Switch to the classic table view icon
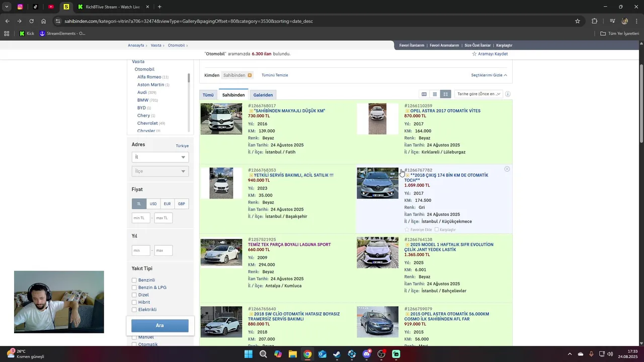 click(424, 94)
